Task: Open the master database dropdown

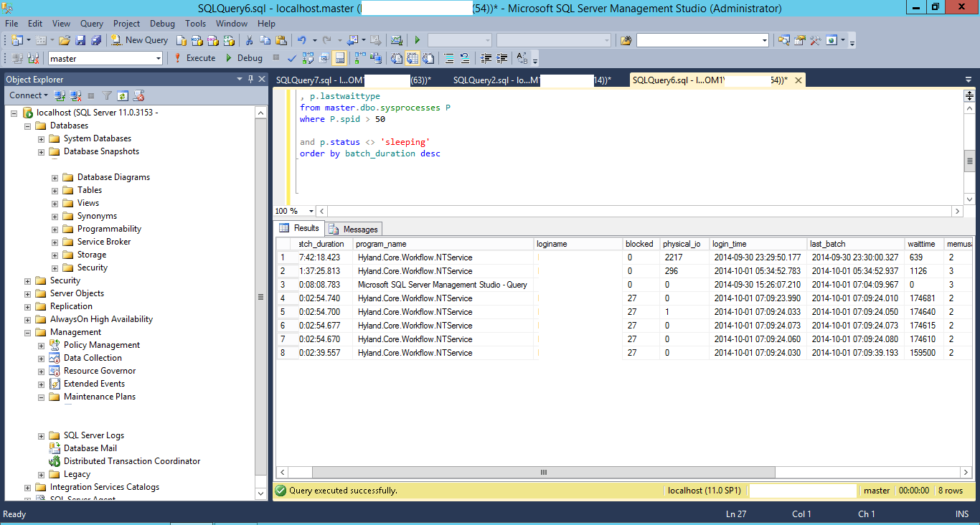Action: click(157, 58)
